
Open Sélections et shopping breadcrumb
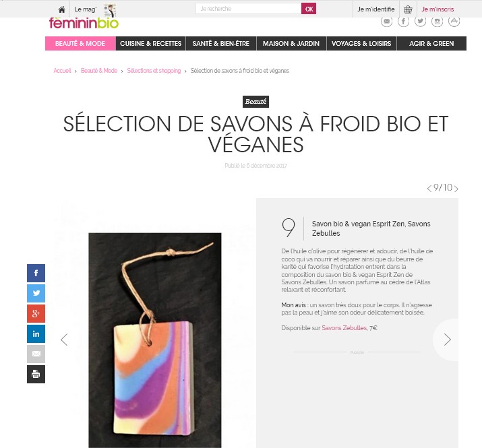[154, 71]
